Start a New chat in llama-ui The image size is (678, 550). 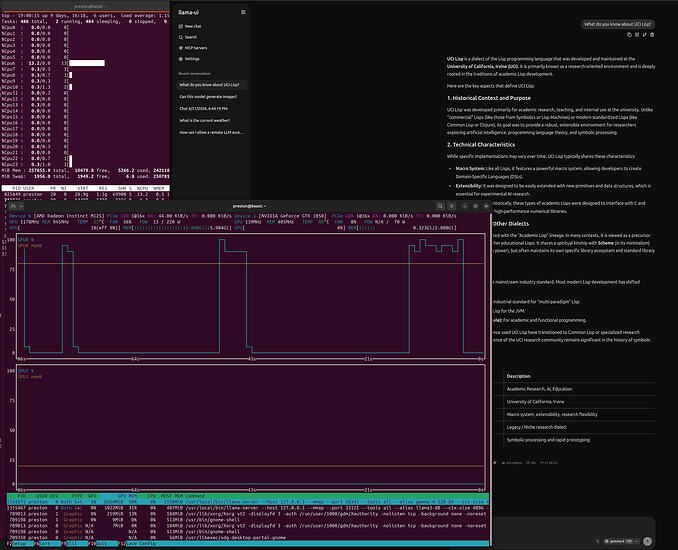pyautogui.click(x=190, y=26)
